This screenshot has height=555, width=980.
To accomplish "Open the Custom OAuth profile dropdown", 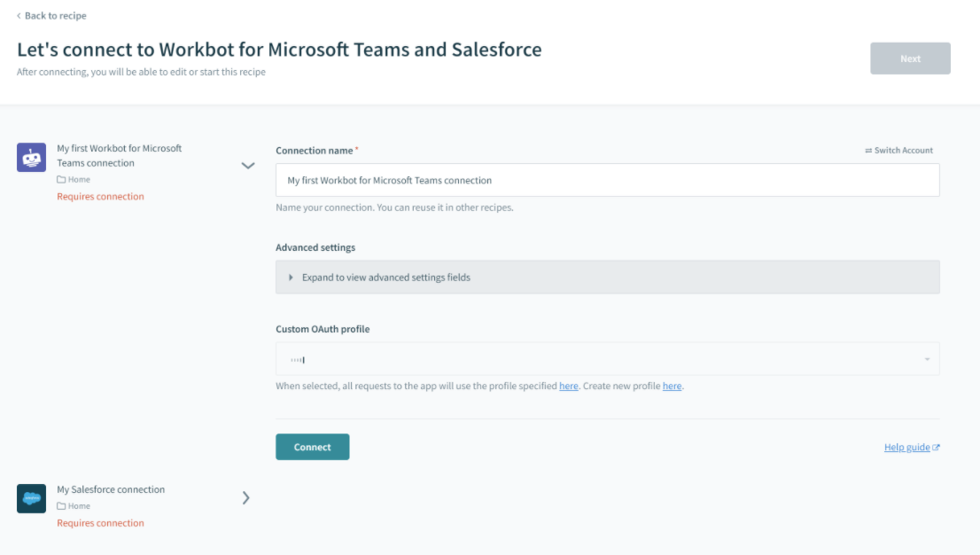I will tap(607, 359).
